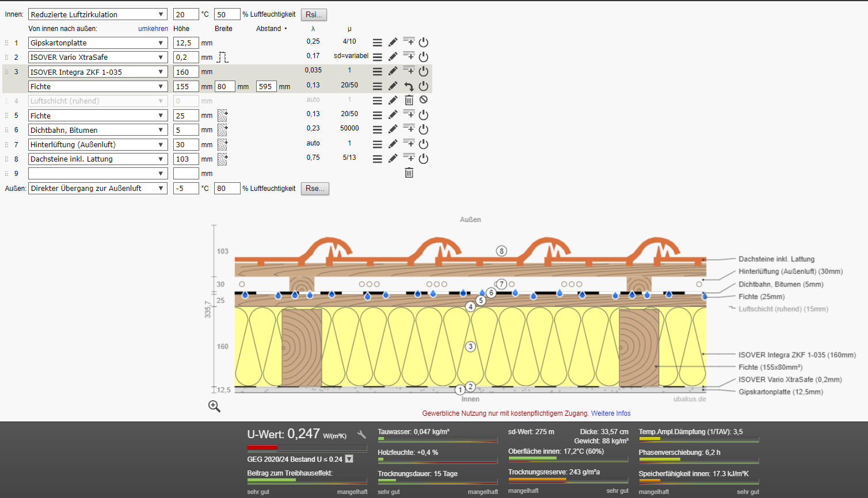Open the hamburger menu for Hinterlüftung layer
Viewport: 868px width, 498px height.
(x=377, y=144)
